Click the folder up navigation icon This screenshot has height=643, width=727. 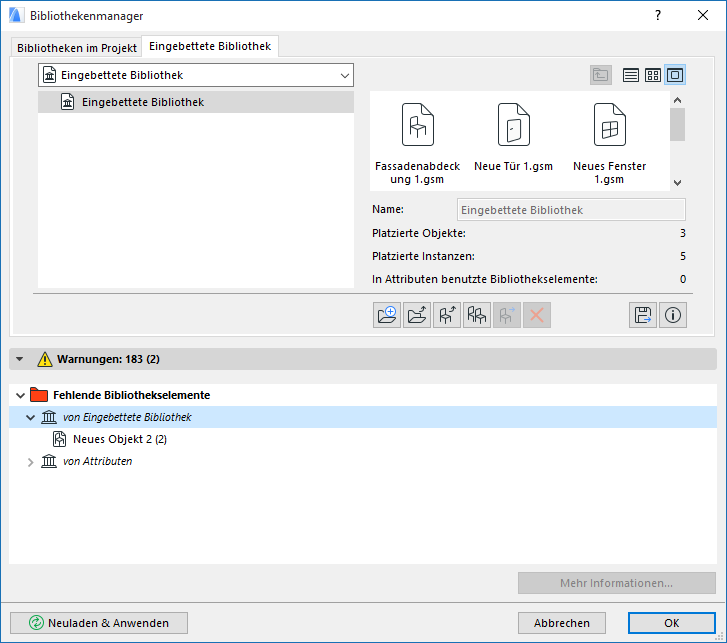(x=601, y=75)
